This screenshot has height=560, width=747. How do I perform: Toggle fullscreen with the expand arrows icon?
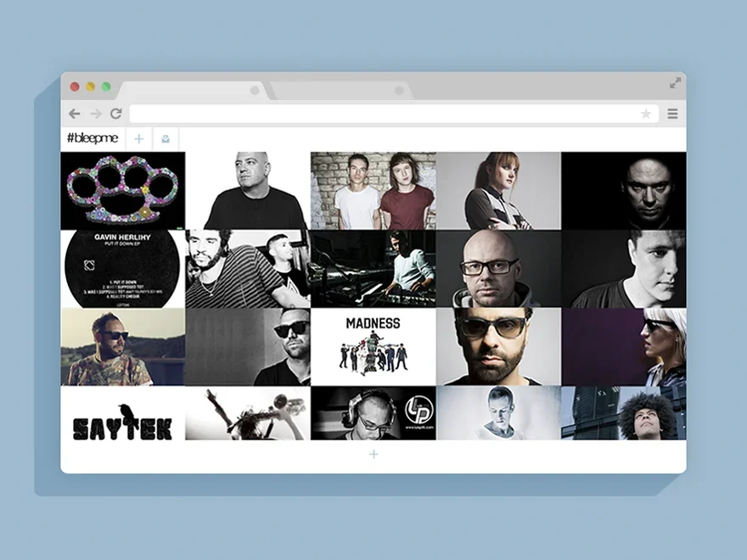coord(675,83)
